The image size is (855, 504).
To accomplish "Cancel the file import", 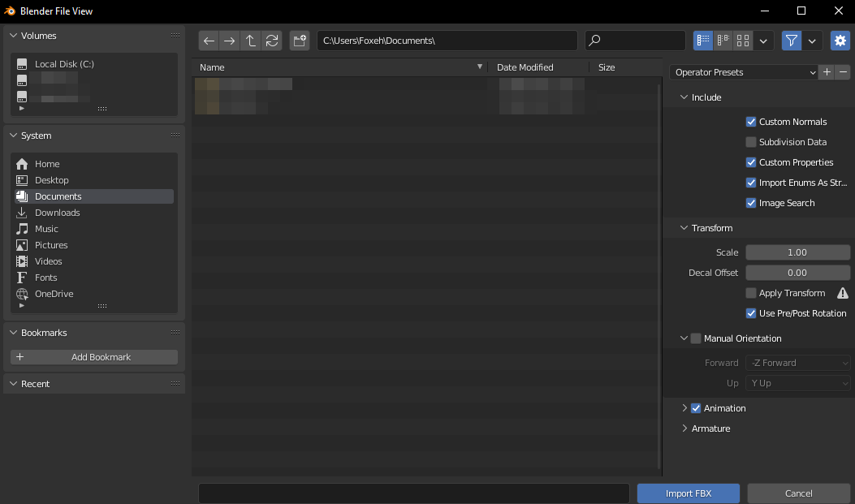I will pos(798,493).
